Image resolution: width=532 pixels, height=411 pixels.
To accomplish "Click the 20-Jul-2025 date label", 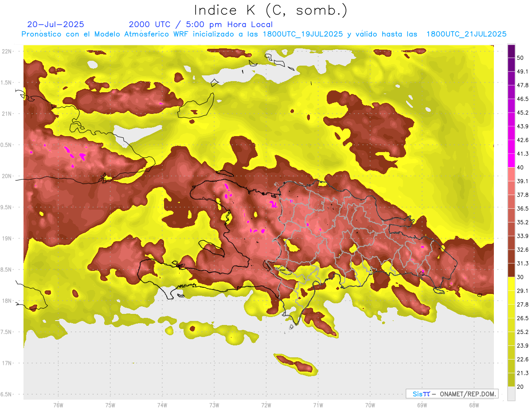I will point(55,24).
